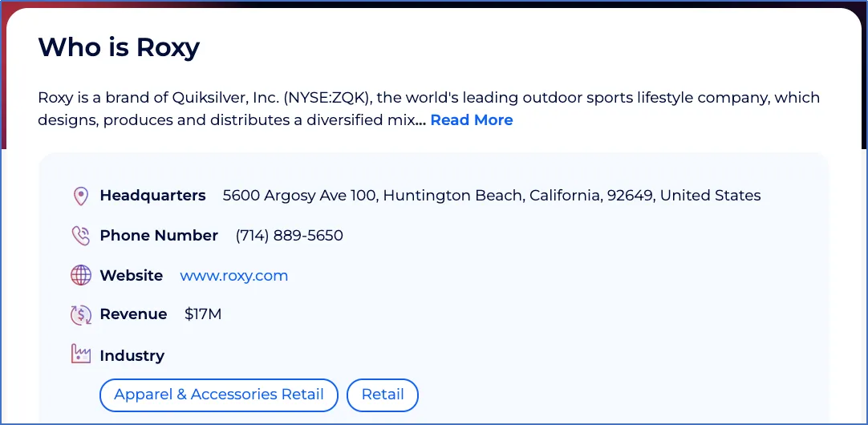Click the Phone Number handset icon
Screen dimensions: 868x425
(81, 236)
